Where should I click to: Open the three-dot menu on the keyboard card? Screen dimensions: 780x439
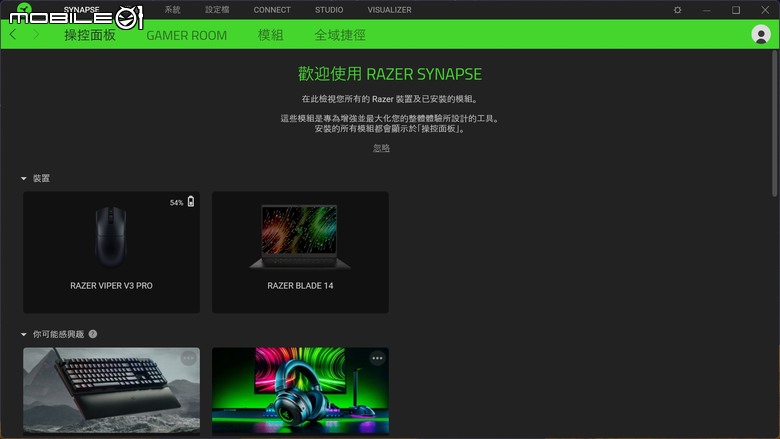point(188,358)
